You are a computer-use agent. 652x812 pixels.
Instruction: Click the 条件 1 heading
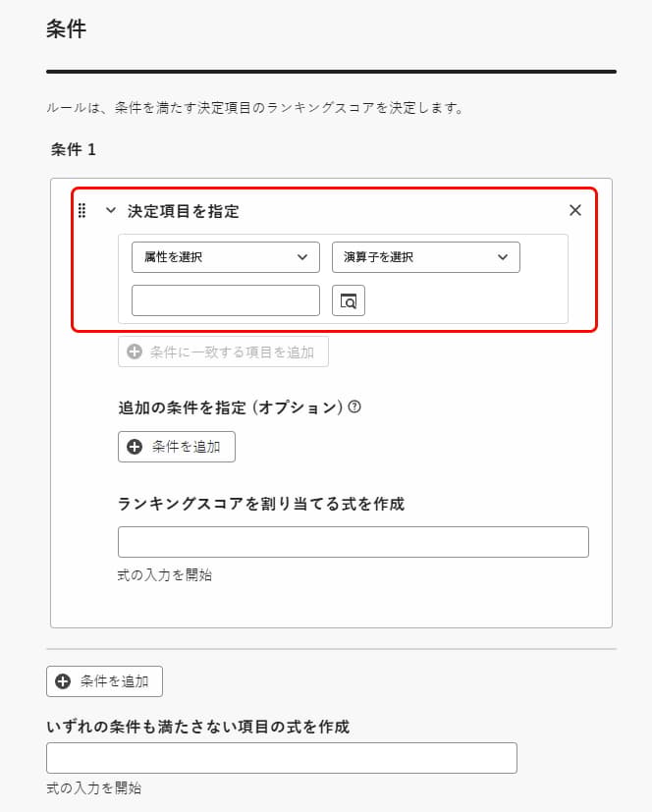[x=74, y=150]
